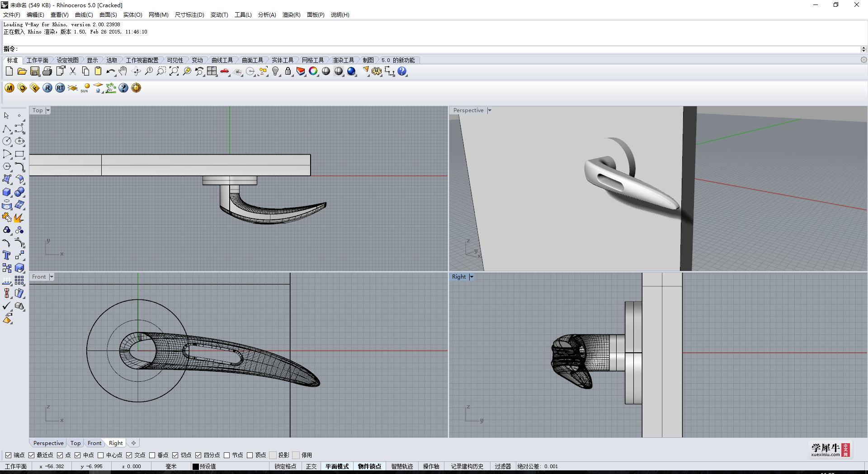Activate the Pan hand tool
Image resolution: width=868 pixels, height=474 pixels.
[123, 71]
